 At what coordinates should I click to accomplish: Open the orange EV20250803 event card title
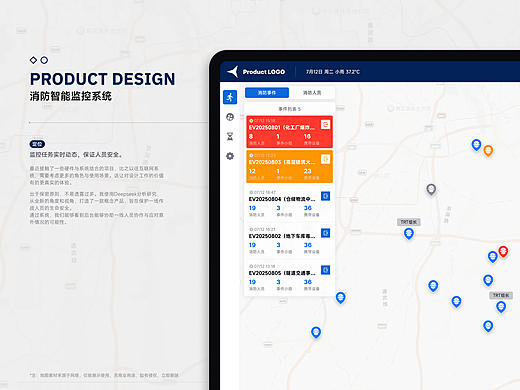tap(282, 162)
